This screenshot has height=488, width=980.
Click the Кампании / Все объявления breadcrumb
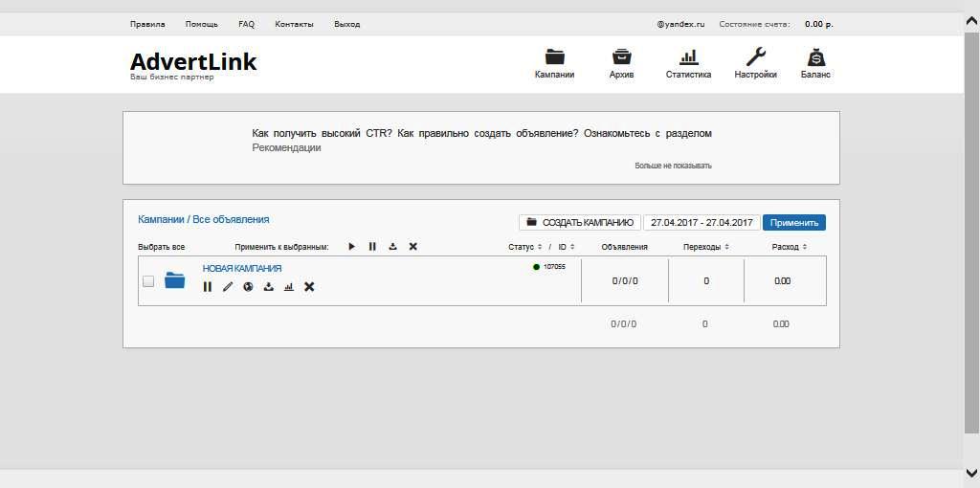pos(203,219)
